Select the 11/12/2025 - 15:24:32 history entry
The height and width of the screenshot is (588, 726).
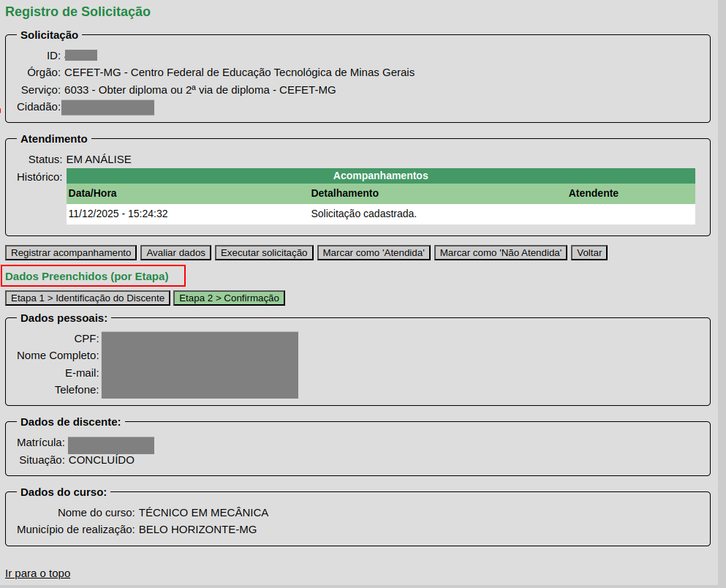(x=118, y=214)
